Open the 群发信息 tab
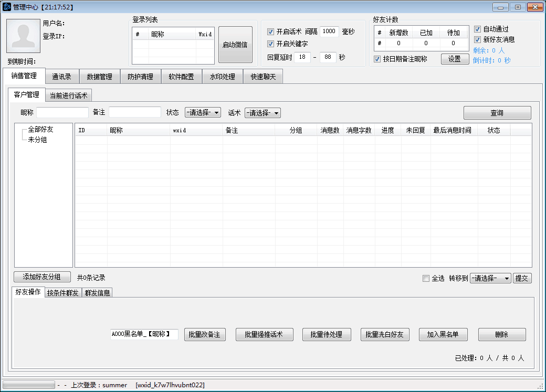546x392 pixels. [x=97, y=293]
